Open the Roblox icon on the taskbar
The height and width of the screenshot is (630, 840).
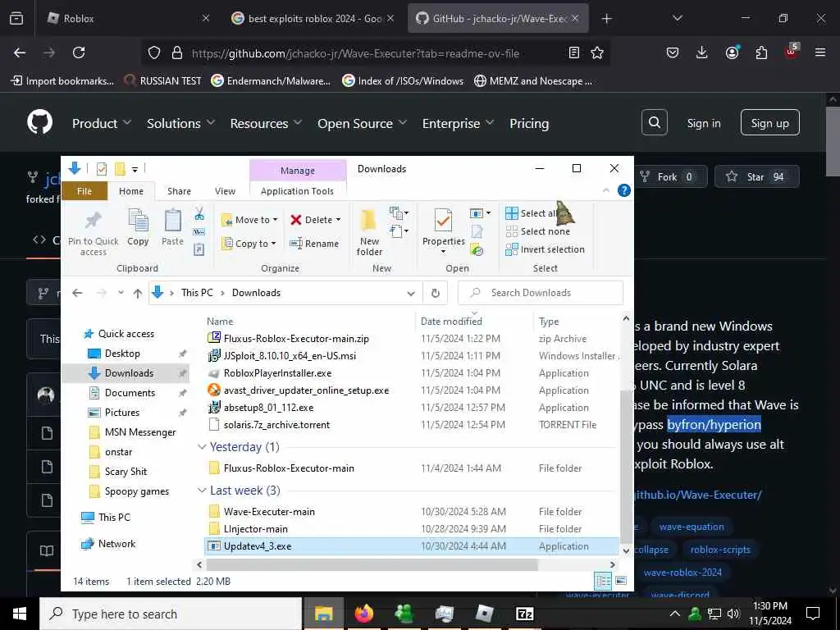coord(484,614)
